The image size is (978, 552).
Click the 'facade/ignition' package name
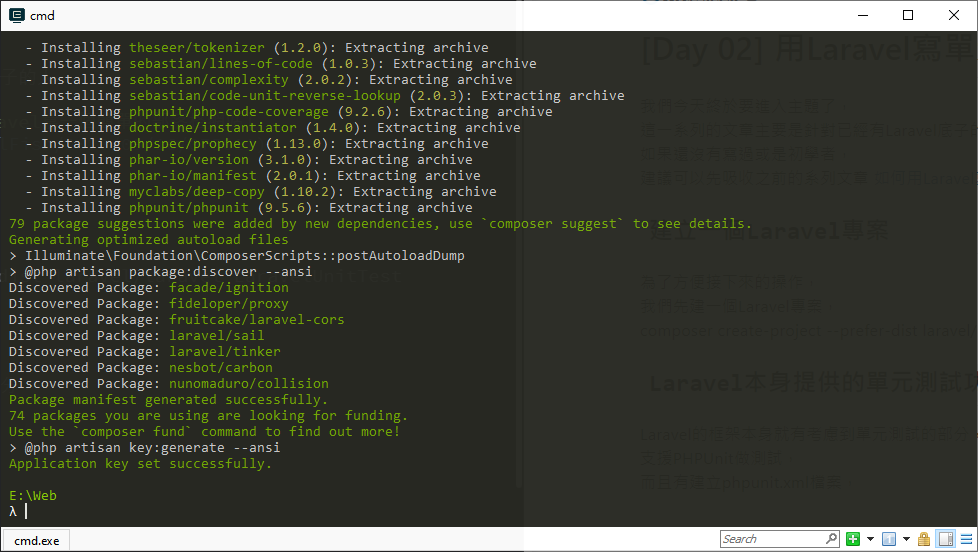[x=229, y=287]
